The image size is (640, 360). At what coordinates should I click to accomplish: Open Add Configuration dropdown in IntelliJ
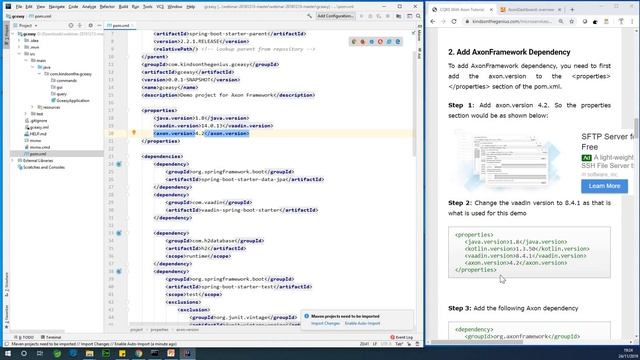(336, 16)
